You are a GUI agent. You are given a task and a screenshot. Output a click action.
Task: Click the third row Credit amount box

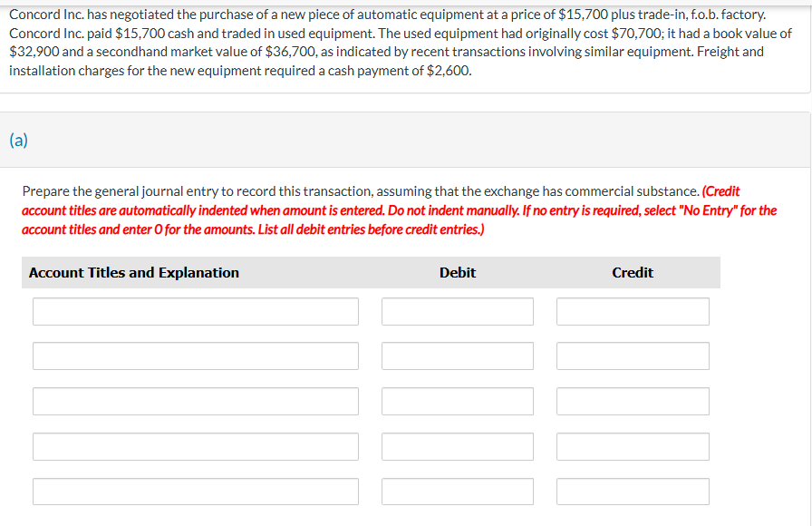[x=633, y=401]
